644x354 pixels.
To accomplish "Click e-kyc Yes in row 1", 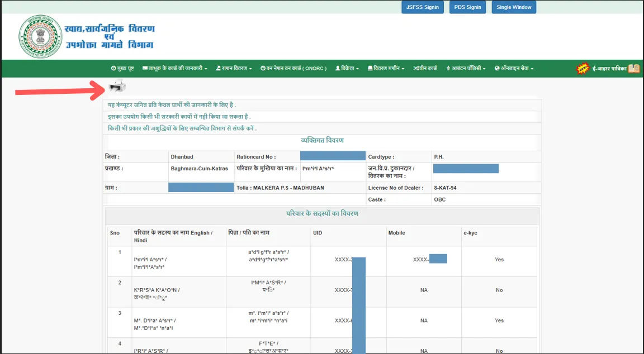I will pos(499,260).
